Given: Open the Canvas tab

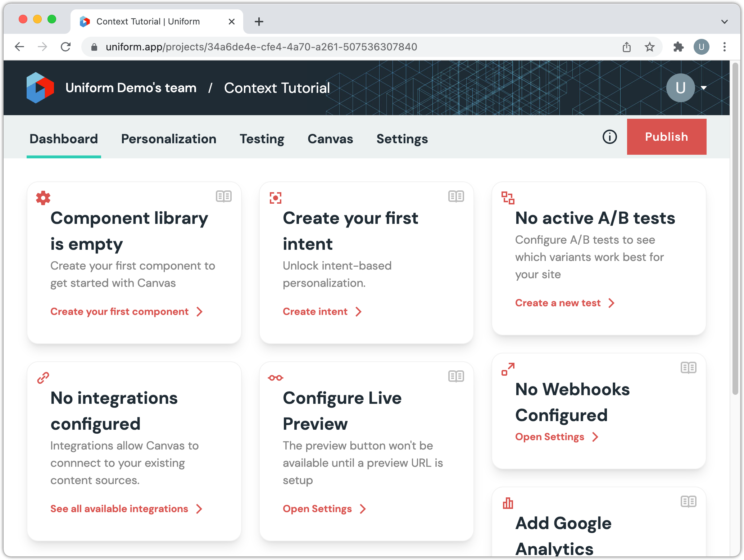Looking at the screenshot, I should coord(330,139).
